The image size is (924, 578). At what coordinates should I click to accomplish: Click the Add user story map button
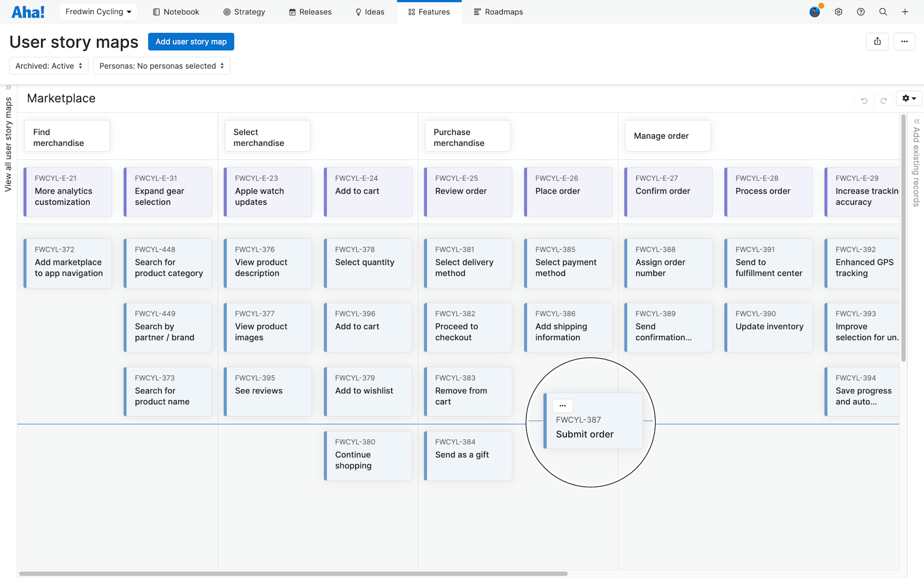191,42
